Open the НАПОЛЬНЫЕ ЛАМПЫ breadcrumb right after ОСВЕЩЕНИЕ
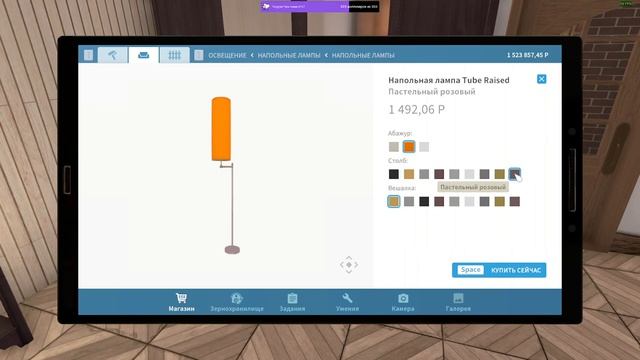Image resolution: width=640 pixels, height=360 pixels. point(289,55)
